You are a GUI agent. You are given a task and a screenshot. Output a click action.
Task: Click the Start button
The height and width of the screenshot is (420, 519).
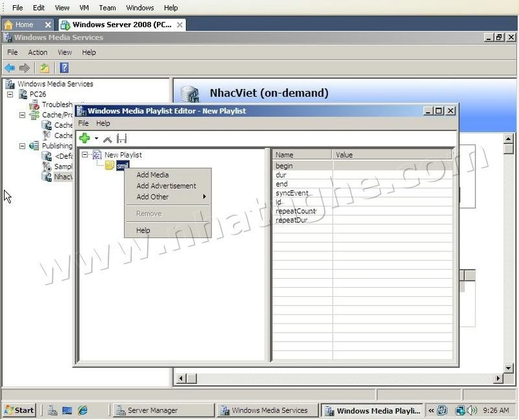click(20, 410)
